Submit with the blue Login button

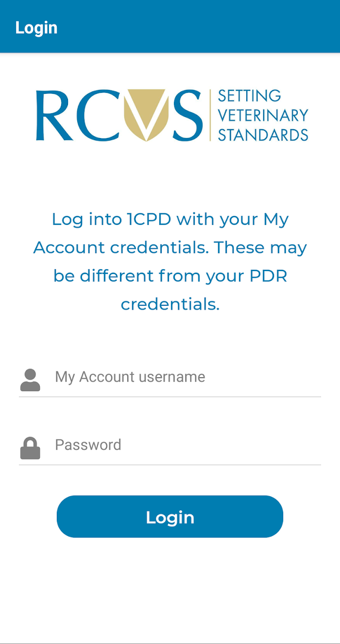point(170,517)
